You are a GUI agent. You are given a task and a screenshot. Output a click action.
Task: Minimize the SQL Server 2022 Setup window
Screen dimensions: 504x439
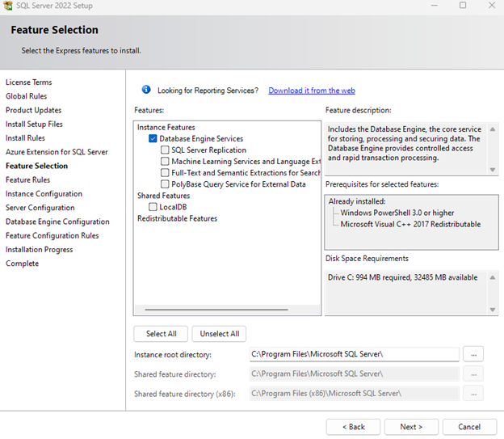435,6
